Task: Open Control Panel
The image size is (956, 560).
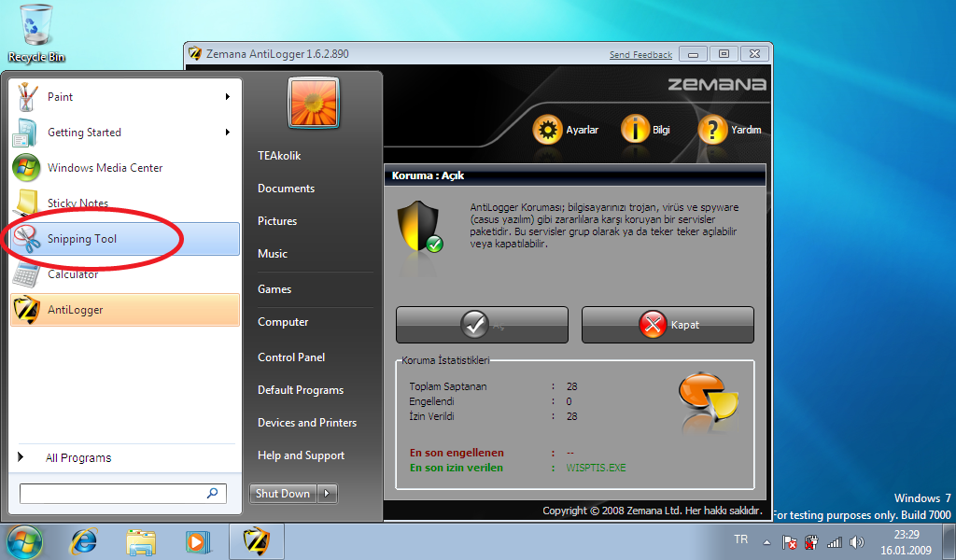Action: coord(291,357)
